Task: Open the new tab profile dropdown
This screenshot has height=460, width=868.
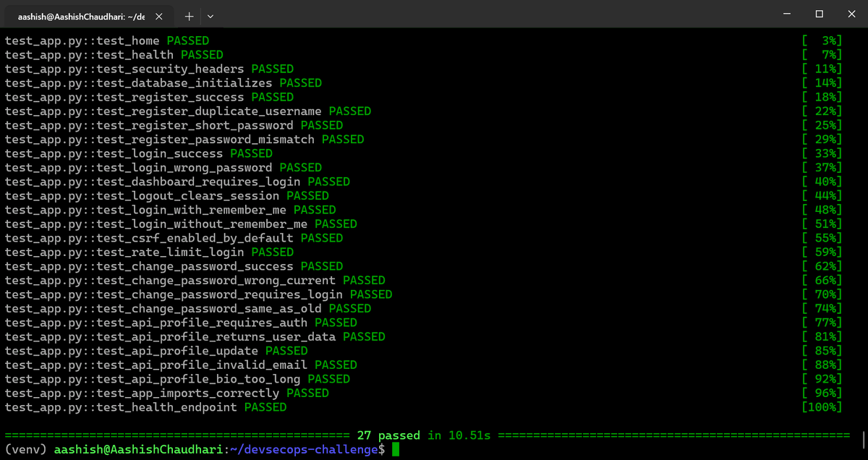Action: click(x=210, y=15)
